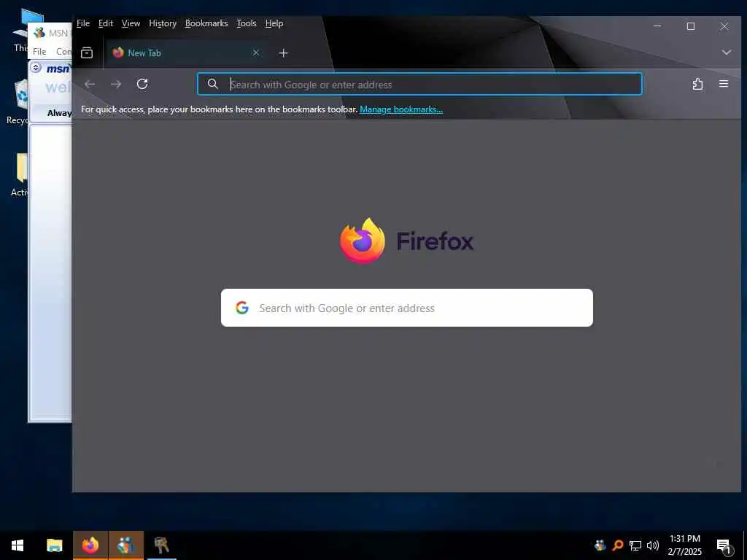Open Firefox View tab icon
The height and width of the screenshot is (560, 747).
87,52
